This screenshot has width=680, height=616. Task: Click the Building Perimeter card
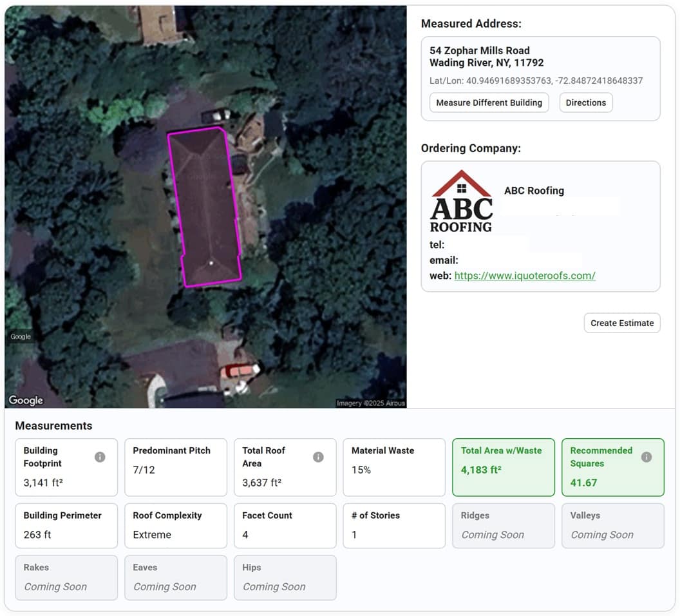point(66,525)
